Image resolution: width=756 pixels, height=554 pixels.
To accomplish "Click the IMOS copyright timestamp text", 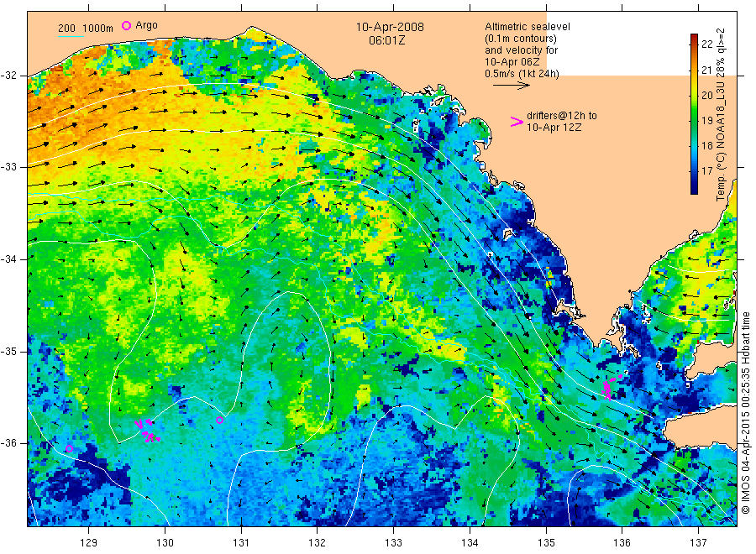I will pyautogui.click(x=745, y=412).
